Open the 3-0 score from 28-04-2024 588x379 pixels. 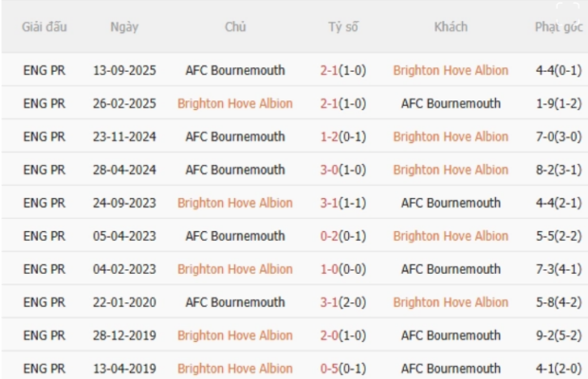(342, 170)
